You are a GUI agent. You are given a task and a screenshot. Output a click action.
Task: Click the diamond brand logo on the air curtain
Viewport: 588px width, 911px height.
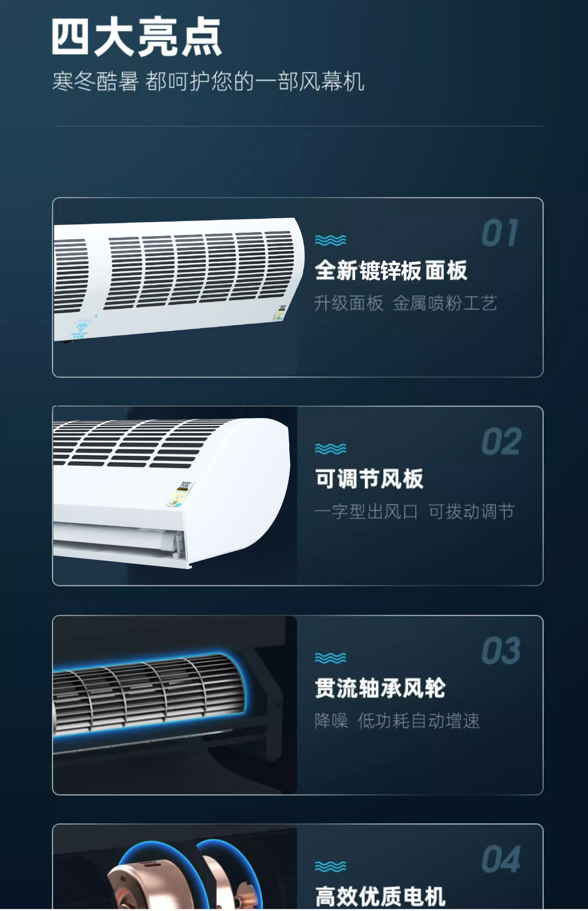(81, 328)
